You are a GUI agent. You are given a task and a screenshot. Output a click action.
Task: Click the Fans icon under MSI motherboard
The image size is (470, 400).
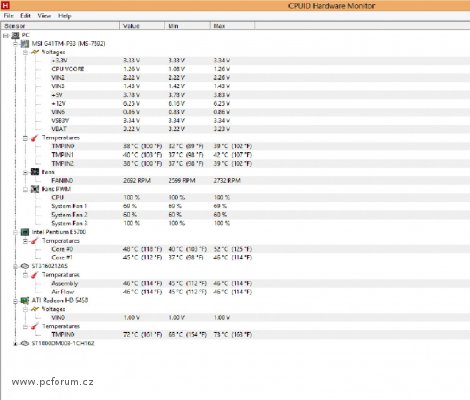point(35,172)
